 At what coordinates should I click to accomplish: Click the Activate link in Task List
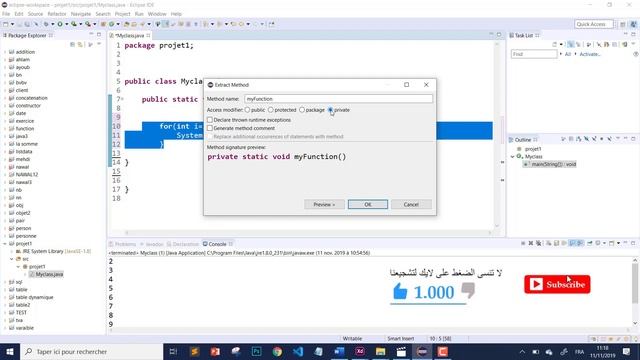coord(589,54)
